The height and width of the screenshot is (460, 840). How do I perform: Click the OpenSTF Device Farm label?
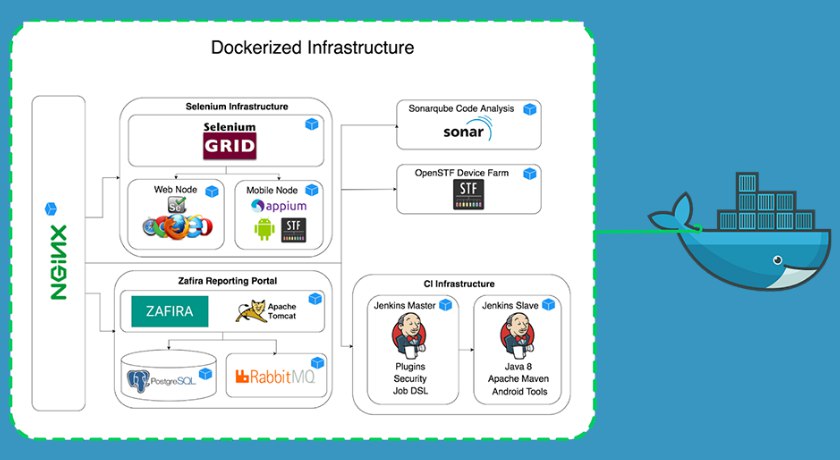[462, 173]
